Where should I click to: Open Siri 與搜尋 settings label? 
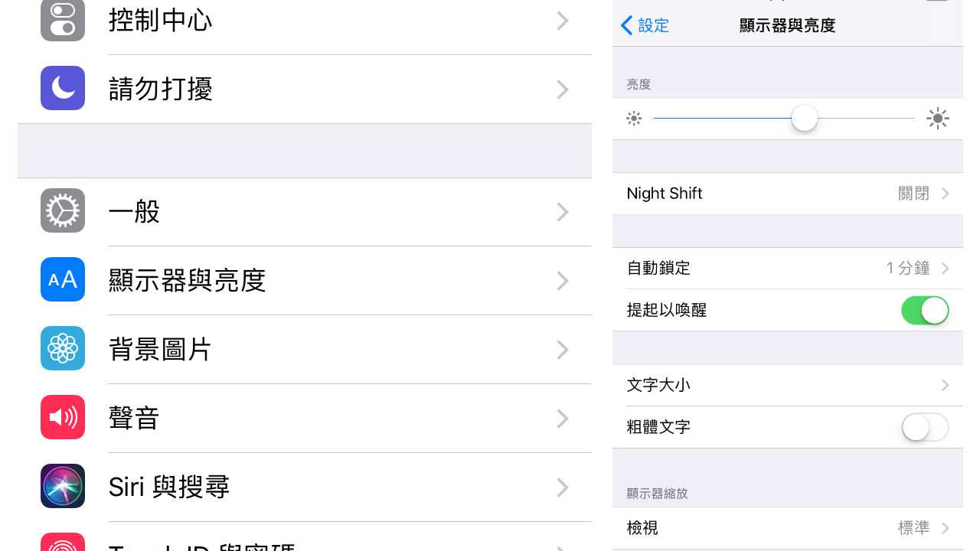pyautogui.click(x=169, y=487)
